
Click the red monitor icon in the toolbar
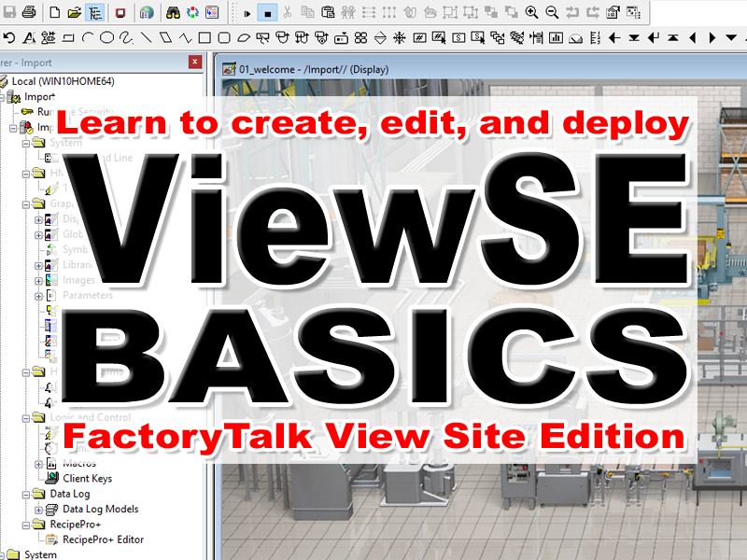[120, 12]
